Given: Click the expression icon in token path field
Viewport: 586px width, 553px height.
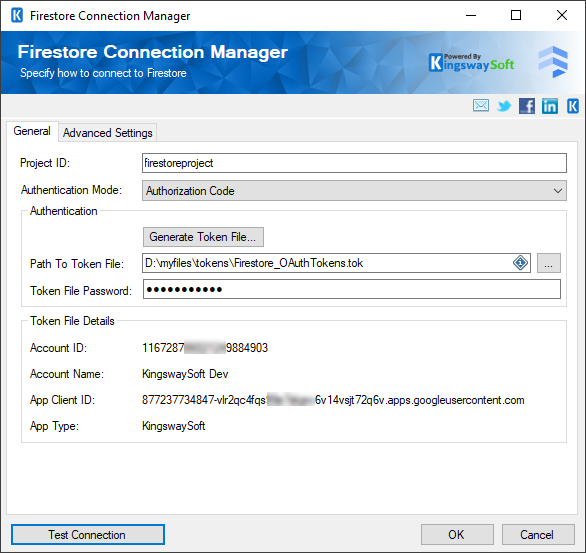Looking at the screenshot, I should tap(520, 263).
